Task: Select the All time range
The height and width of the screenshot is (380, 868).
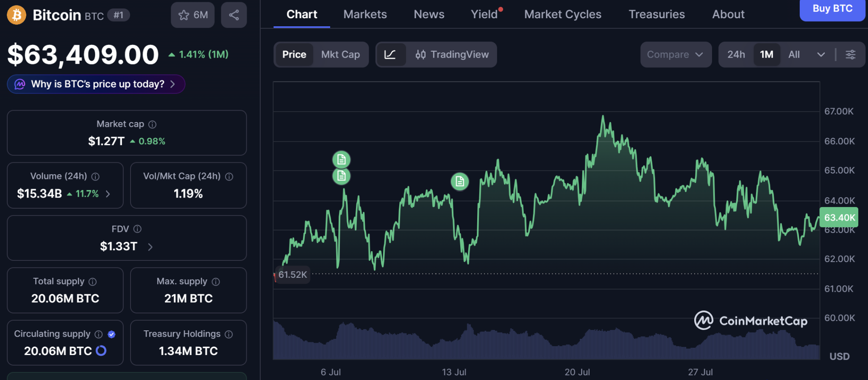Action: (x=794, y=55)
